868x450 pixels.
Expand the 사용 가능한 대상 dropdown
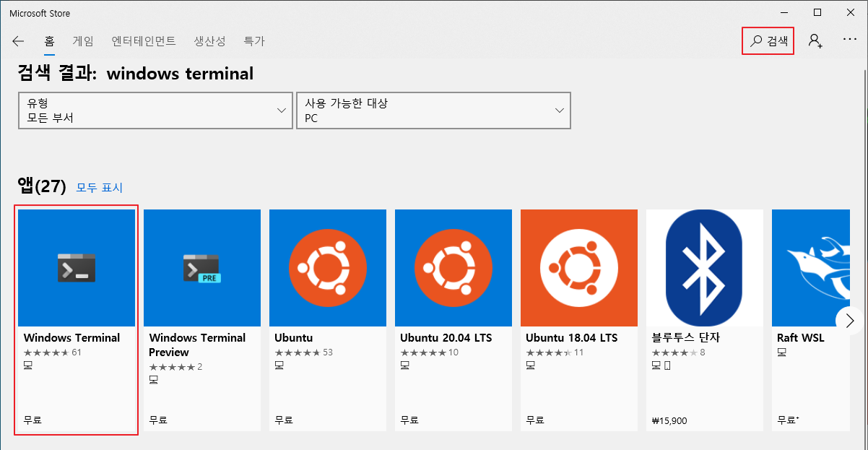433,111
